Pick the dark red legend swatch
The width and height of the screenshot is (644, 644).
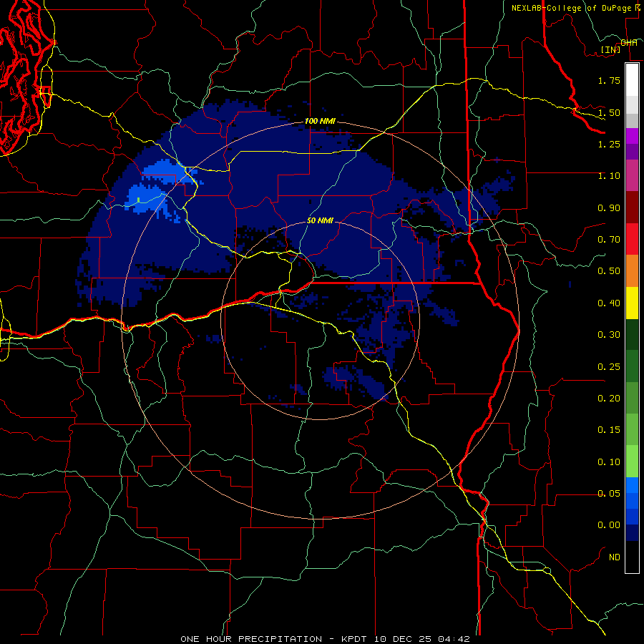pyautogui.click(x=632, y=208)
